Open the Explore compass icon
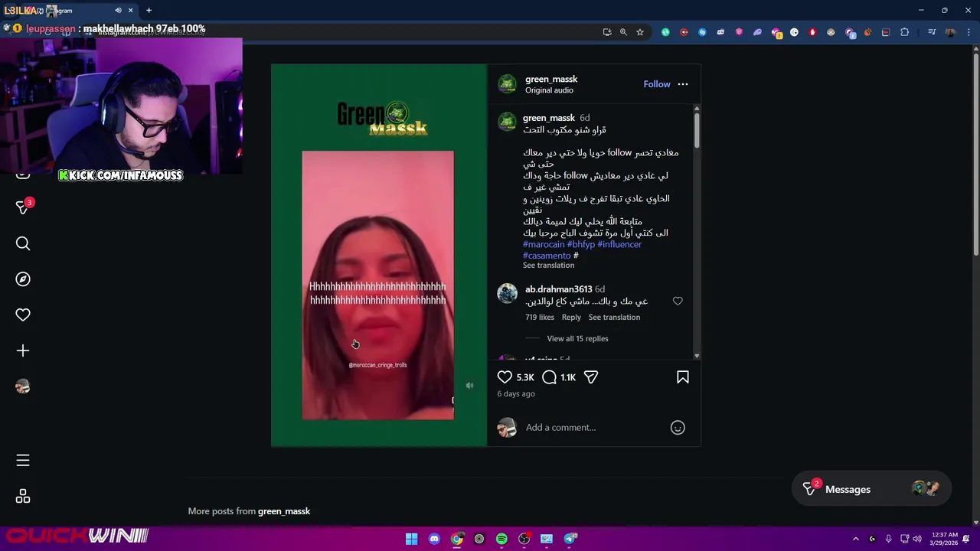 pyautogui.click(x=23, y=279)
